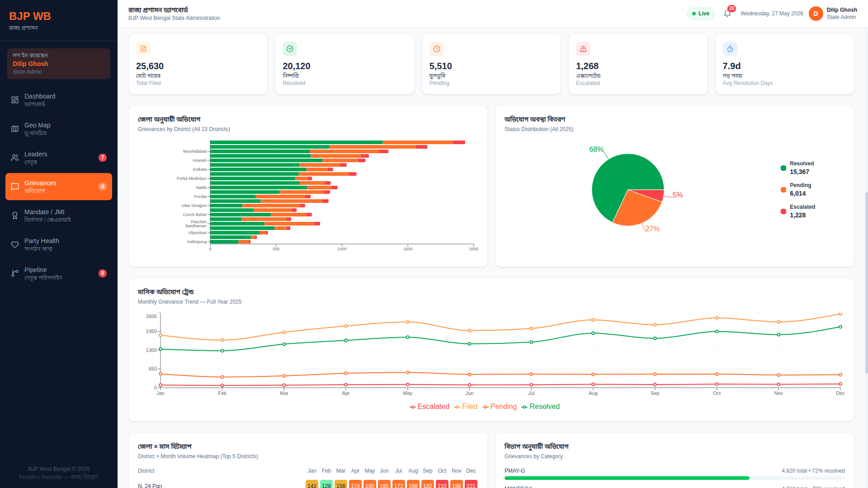Screen dimensions: 868x488
Task: Open Pipeline section in sidebar
Action: (x=59, y=273)
